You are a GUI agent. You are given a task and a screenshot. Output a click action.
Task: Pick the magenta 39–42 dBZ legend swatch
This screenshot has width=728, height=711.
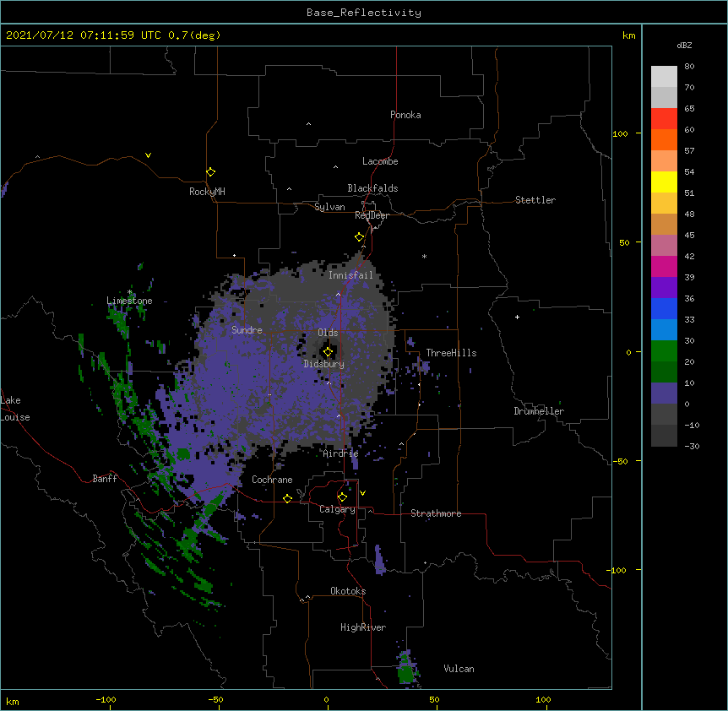664,266
